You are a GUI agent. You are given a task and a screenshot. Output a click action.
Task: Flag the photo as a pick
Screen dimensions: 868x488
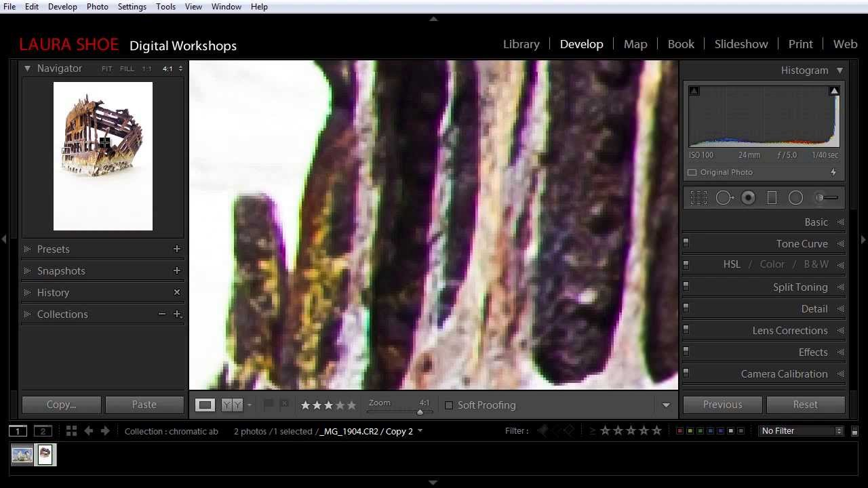(269, 404)
